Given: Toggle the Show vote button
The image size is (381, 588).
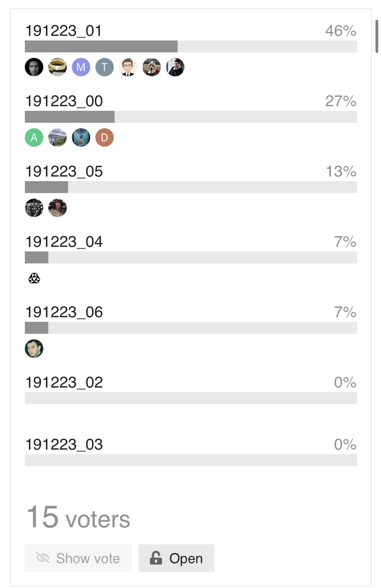Looking at the screenshot, I should (78, 558).
